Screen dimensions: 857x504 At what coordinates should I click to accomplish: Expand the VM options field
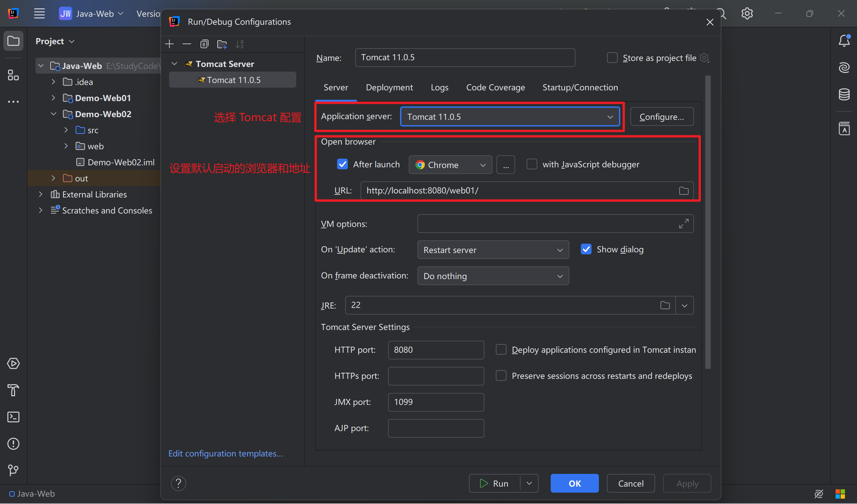tap(684, 224)
